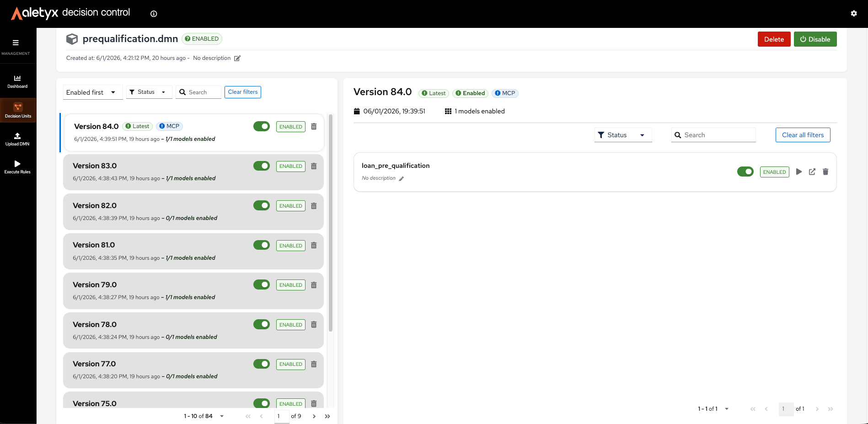Select the Version 82.0 card
This screenshot has height=424, width=868.
coord(193,212)
